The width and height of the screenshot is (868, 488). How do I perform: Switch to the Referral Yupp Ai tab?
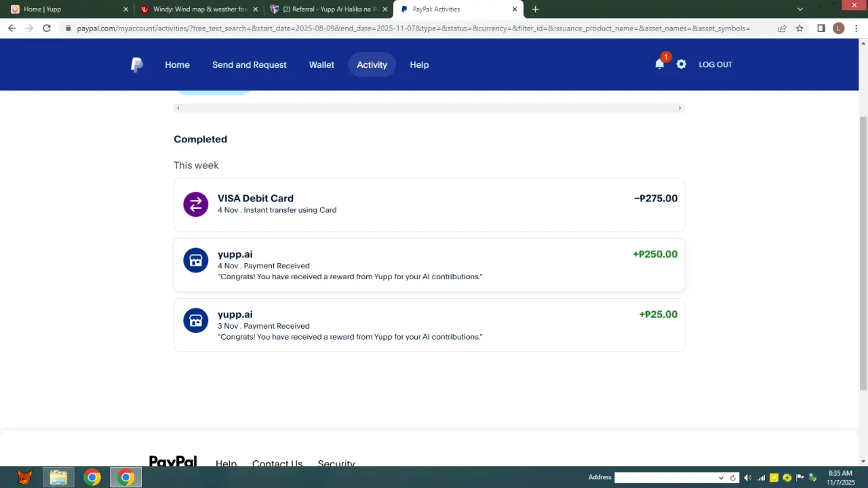coord(328,9)
